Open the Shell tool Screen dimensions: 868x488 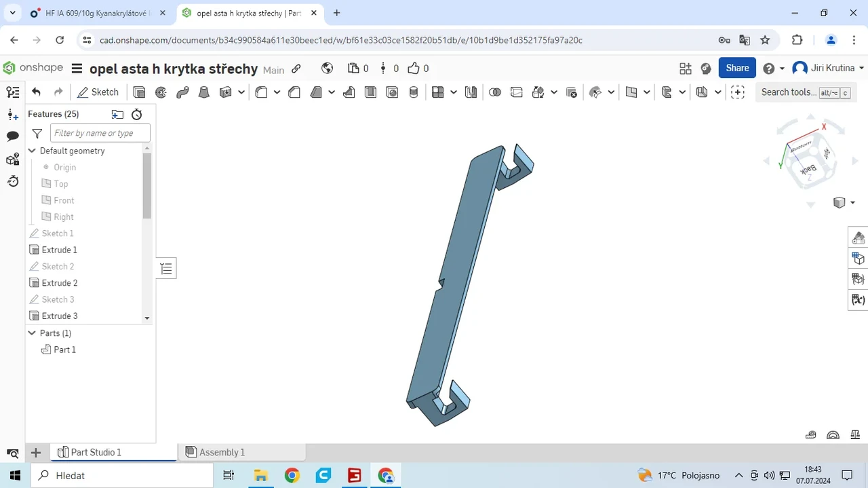(370, 92)
